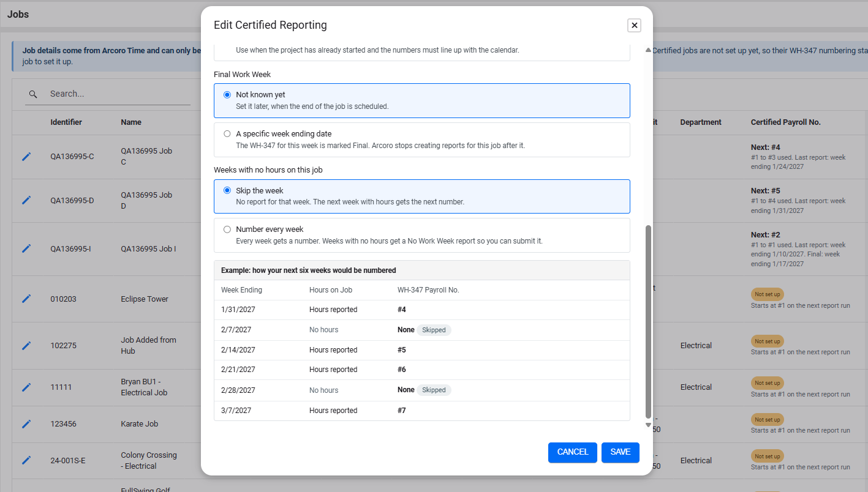Sort by Identifier column header
This screenshot has width=868, height=492.
[x=66, y=122]
